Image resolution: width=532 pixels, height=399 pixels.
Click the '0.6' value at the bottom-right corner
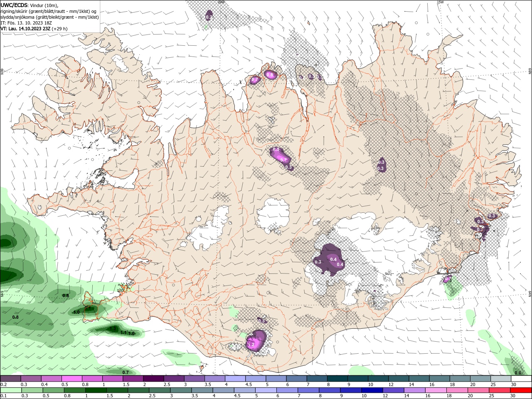(x=518, y=373)
